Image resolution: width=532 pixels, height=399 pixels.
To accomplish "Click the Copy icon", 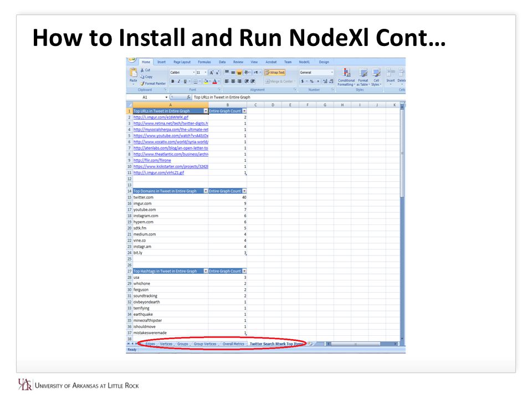I will [x=142, y=76].
